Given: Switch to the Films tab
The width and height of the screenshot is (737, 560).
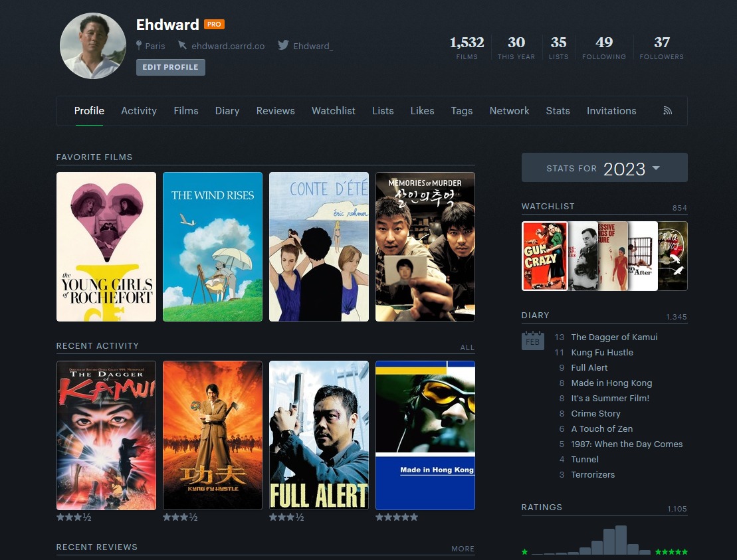Looking at the screenshot, I should (185, 111).
